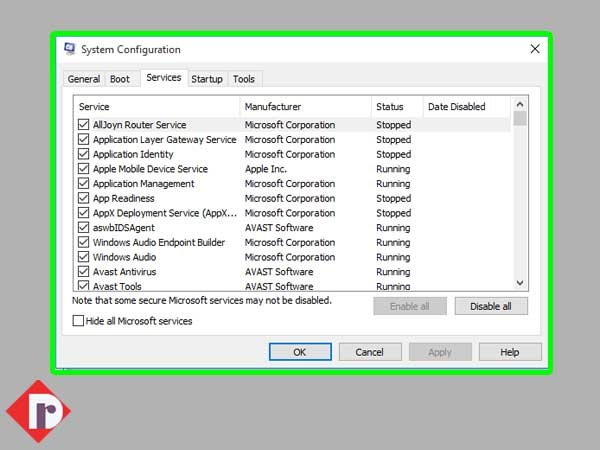Click Stopped status of AllJoyn Router Service

pos(393,125)
